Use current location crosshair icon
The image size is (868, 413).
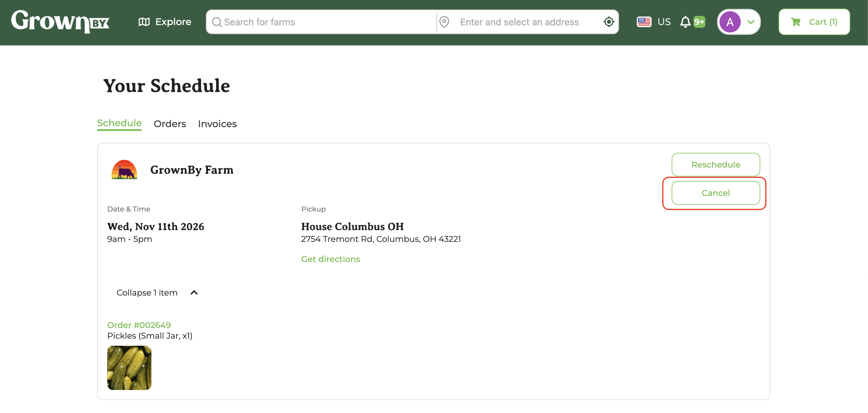[x=608, y=22]
